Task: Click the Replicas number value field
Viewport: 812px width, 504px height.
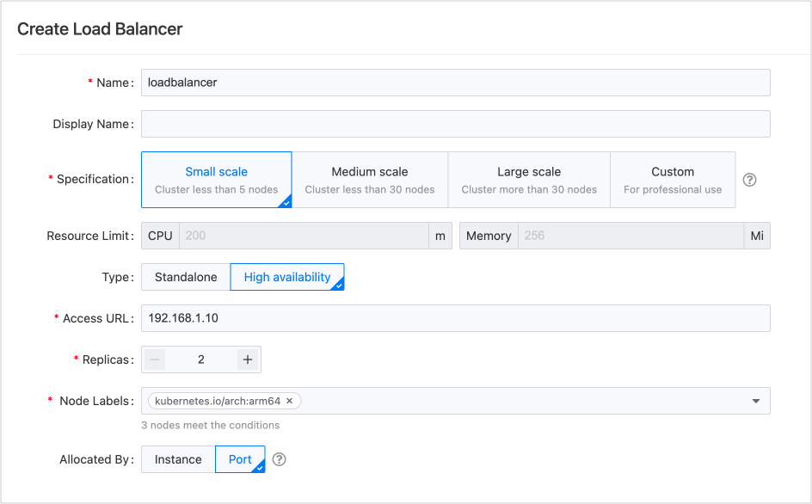Action: 201,360
